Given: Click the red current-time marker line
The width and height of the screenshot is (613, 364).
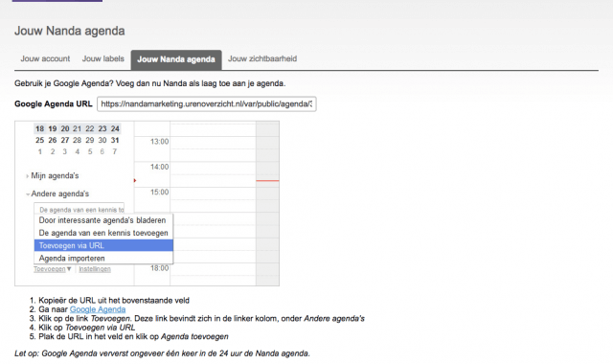Looking at the screenshot, I should (267, 181).
